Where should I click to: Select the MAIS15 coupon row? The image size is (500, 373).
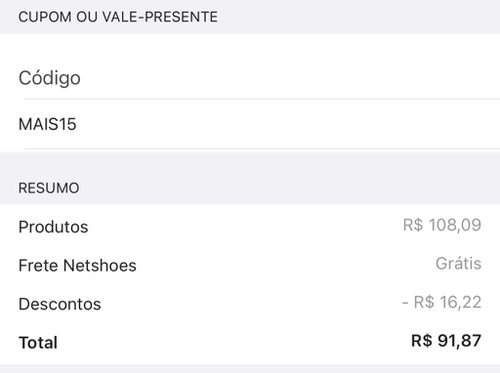tap(250, 124)
